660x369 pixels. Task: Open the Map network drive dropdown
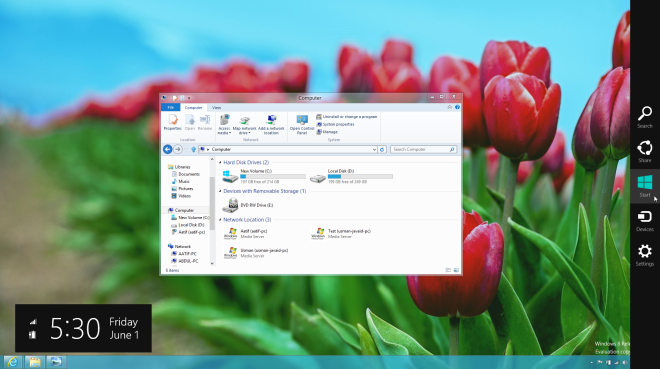(245, 125)
